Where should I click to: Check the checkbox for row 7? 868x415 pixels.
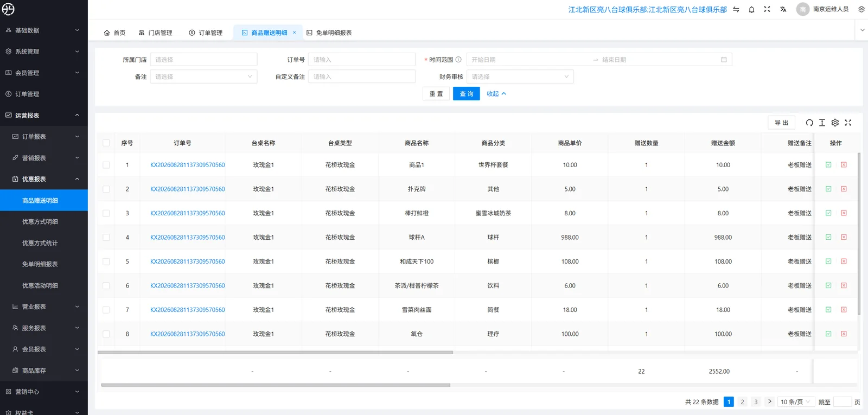click(x=106, y=310)
